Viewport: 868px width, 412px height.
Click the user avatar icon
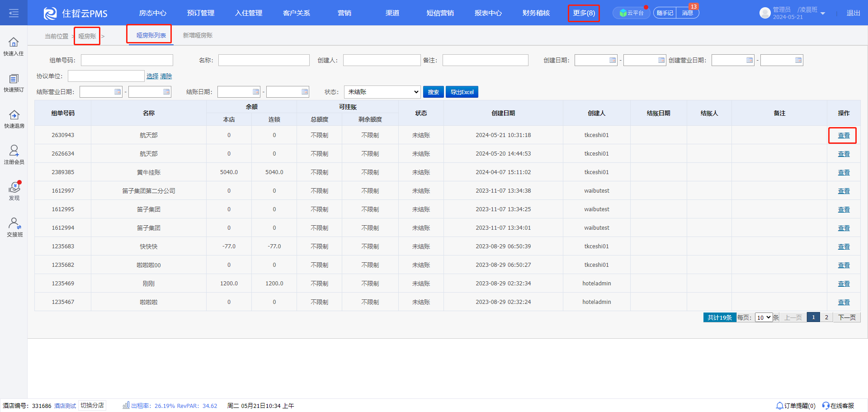point(765,13)
